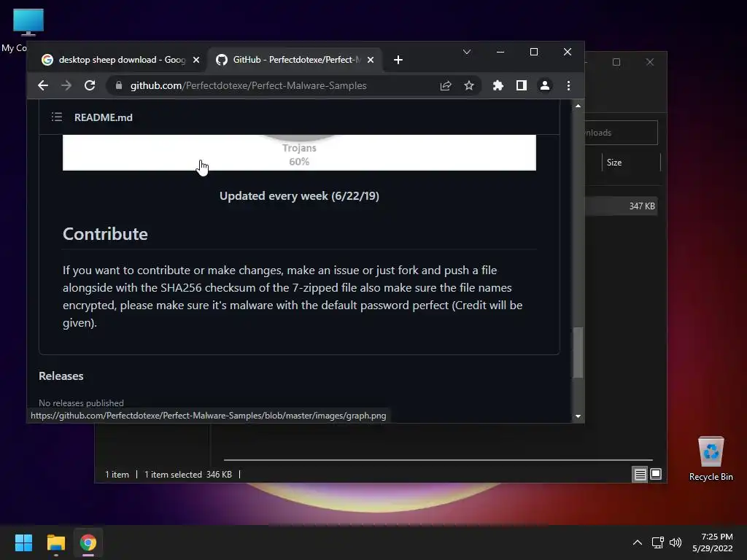Open the clock showing 7:25 PM
Screen dimensions: 747x560
click(x=713, y=542)
